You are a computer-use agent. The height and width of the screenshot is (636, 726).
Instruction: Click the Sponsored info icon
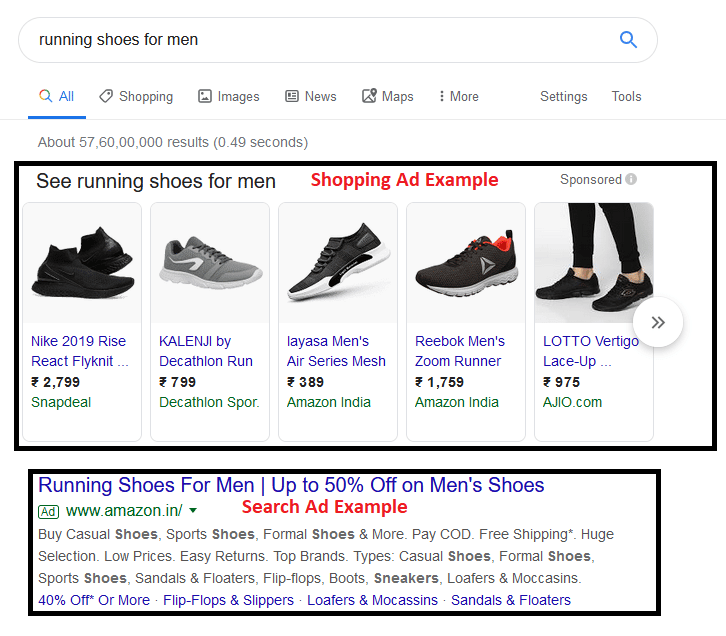(x=631, y=180)
